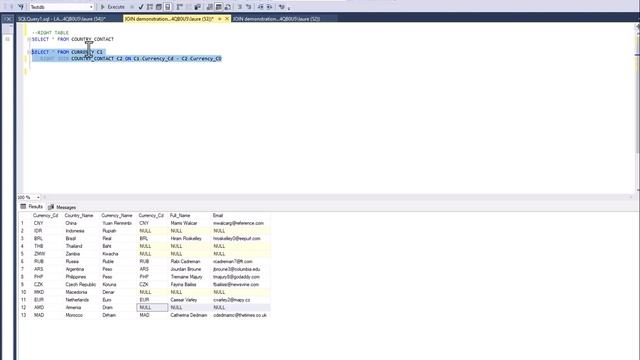Select row 13 header in results grid
This screenshot has height=360, width=640.
pyautogui.click(x=24, y=315)
